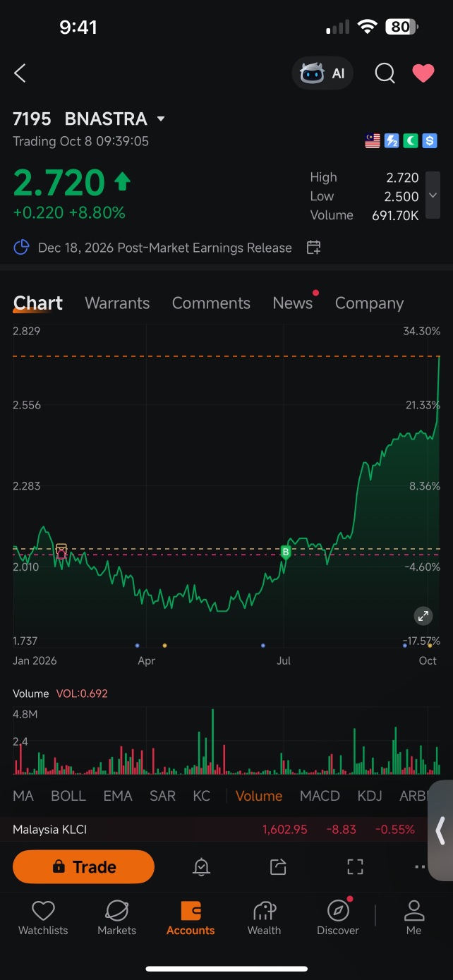Select the MACD indicator

320,796
